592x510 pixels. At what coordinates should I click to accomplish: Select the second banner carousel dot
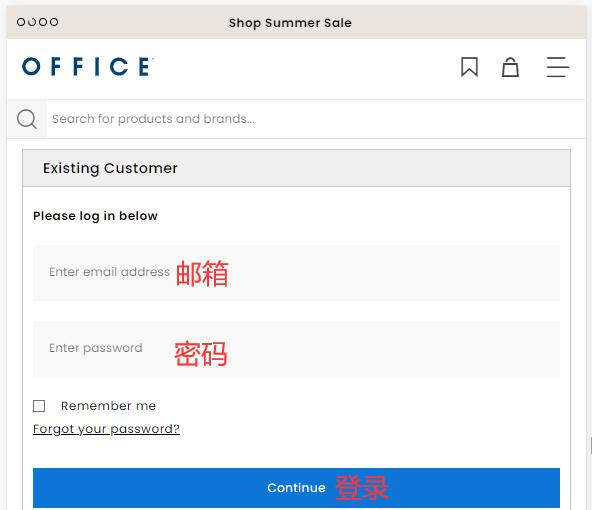coord(32,22)
